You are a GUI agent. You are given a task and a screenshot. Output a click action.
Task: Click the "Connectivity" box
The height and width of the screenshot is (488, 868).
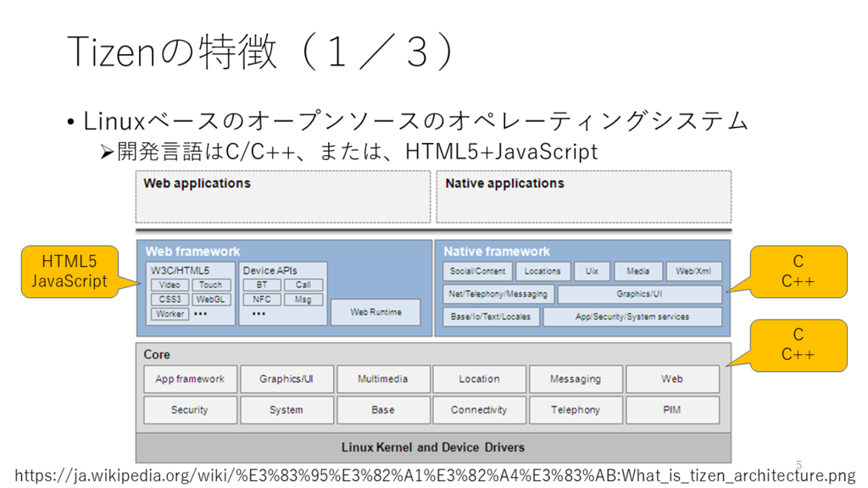coord(480,410)
